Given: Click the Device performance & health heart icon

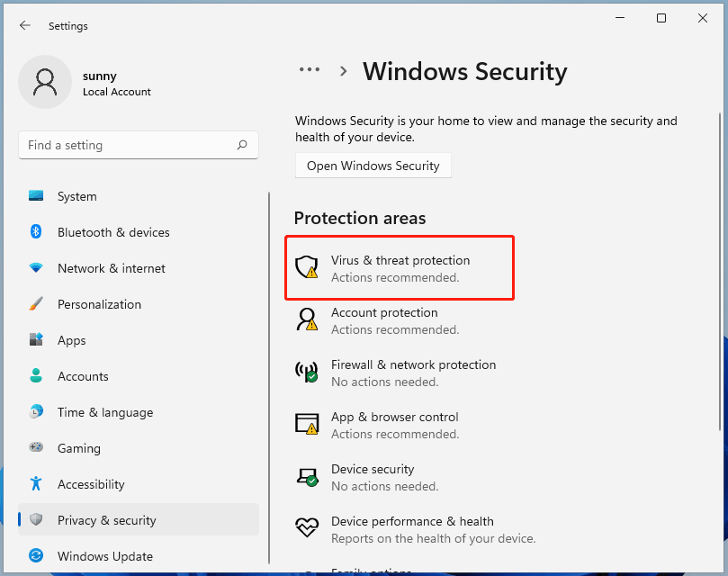Looking at the screenshot, I should click(307, 528).
